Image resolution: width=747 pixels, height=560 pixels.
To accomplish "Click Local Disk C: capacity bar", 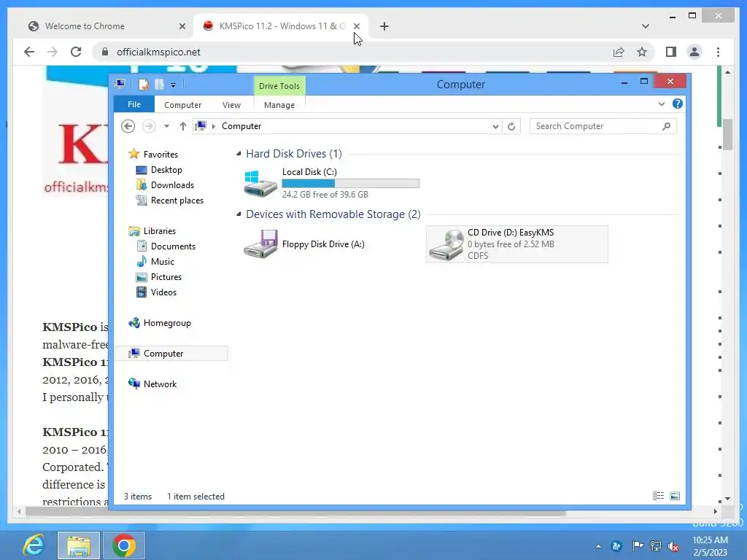I will pyautogui.click(x=351, y=183).
